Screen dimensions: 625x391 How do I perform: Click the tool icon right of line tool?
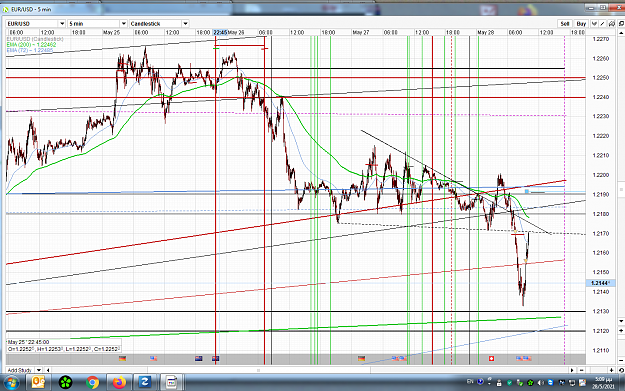point(611,24)
